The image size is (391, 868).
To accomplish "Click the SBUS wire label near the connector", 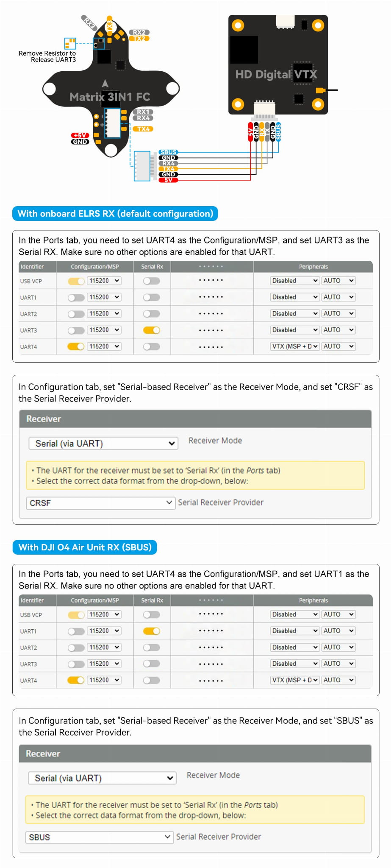I will coord(168,152).
